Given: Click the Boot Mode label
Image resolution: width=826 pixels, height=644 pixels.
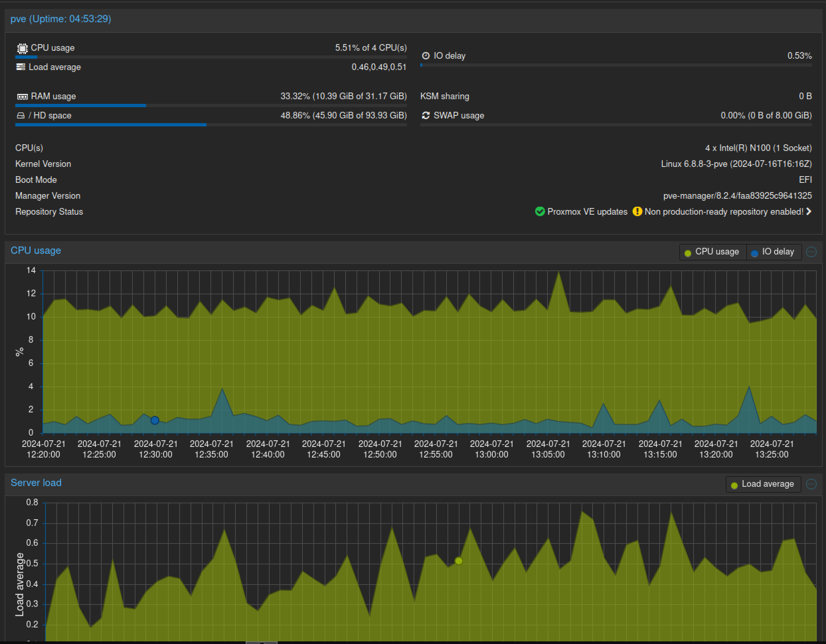Looking at the screenshot, I should [x=36, y=180].
